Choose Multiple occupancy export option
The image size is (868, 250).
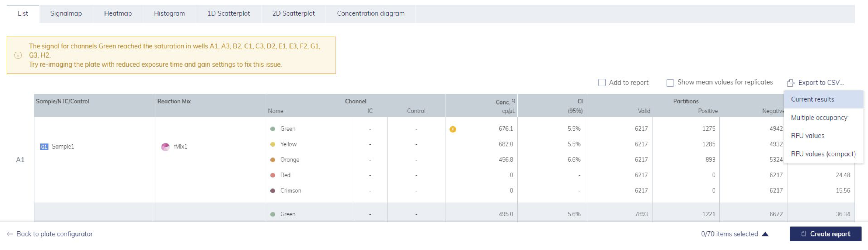click(x=824, y=118)
